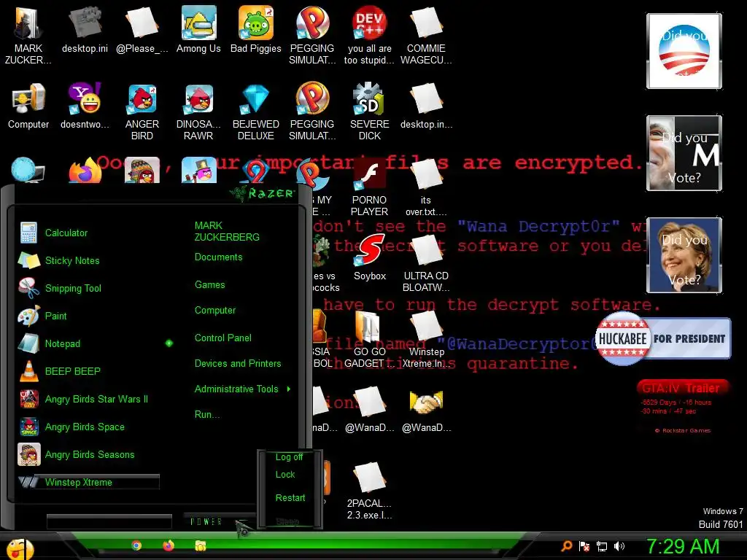Select the Winstep Xtreme.ln... file icon

click(426, 339)
